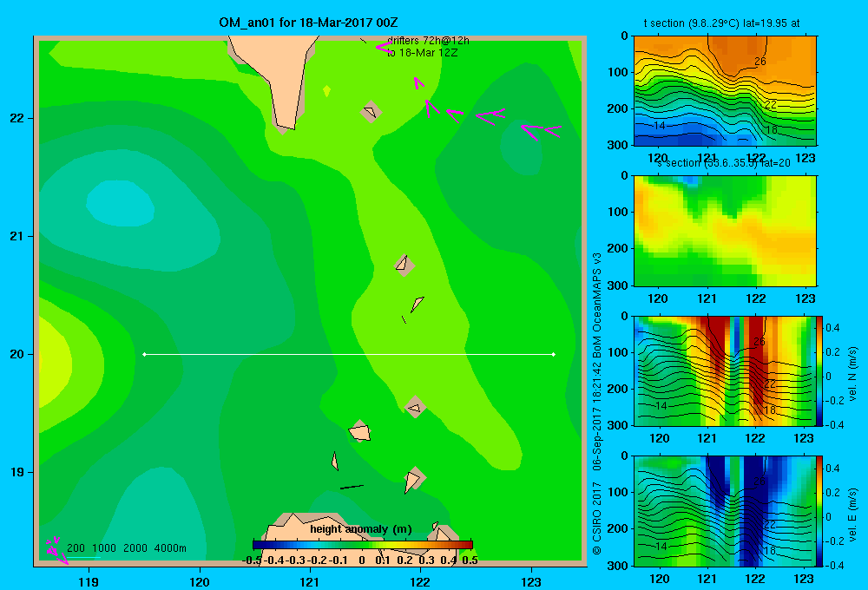Click depth 300 label on the t section
The image size is (868, 590).
coord(617,145)
